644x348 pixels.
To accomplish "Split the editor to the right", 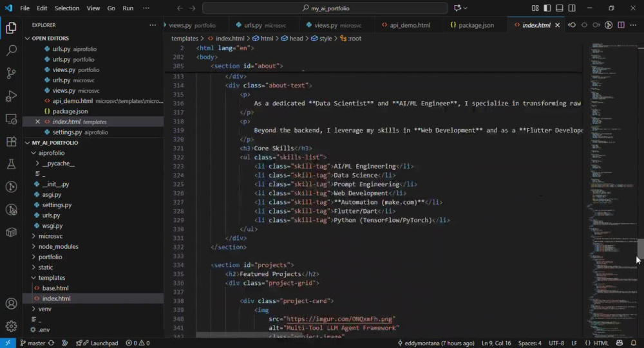I will [x=621, y=25].
